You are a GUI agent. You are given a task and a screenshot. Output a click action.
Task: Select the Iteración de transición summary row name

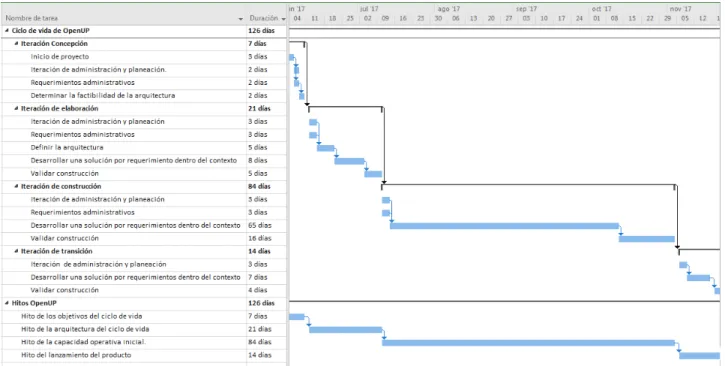coord(56,251)
